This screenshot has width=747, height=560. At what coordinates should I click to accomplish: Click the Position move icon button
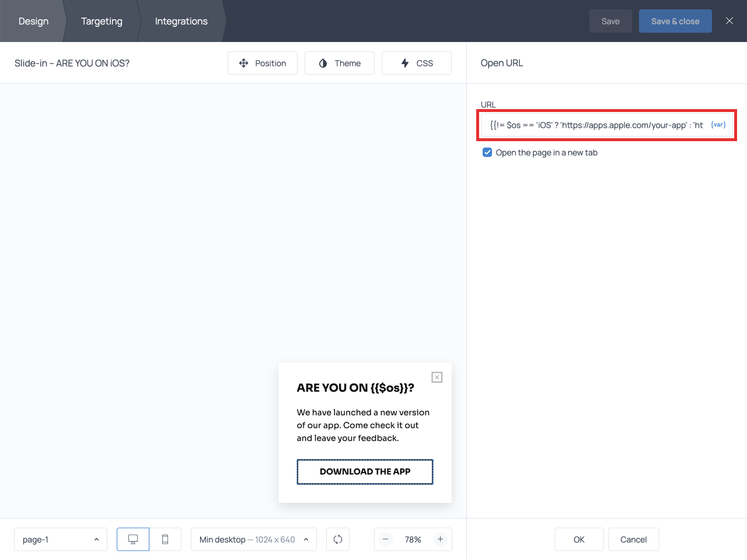pos(263,63)
